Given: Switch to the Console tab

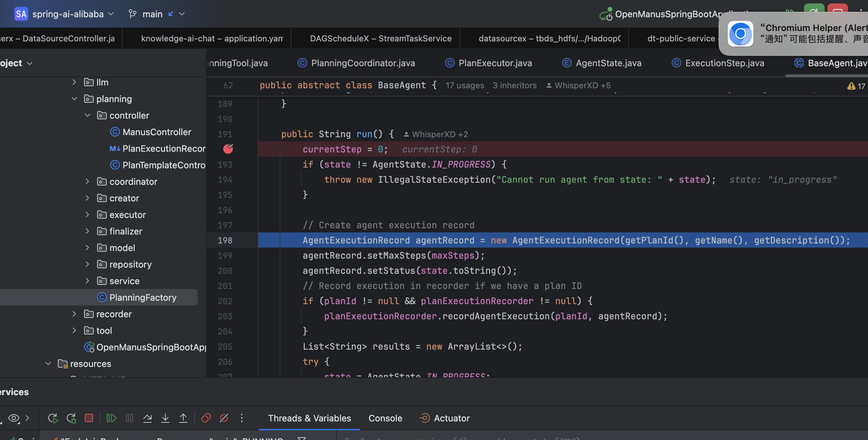Looking at the screenshot, I should point(385,418).
